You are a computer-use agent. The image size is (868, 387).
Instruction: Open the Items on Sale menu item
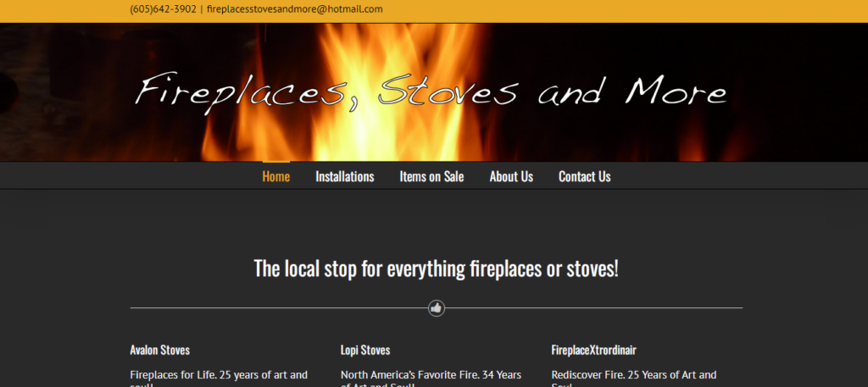click(431, 176)
